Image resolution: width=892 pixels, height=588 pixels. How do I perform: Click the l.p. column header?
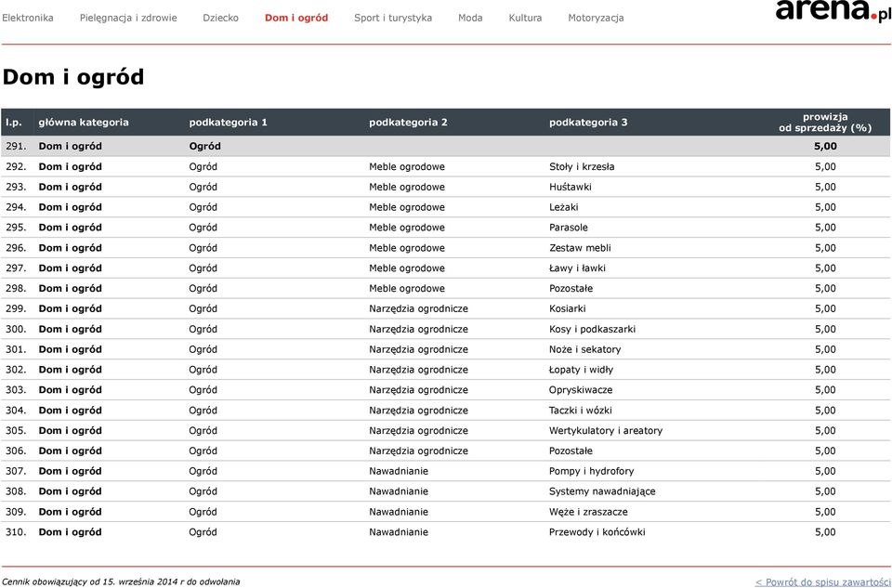[x=14, y=123]
